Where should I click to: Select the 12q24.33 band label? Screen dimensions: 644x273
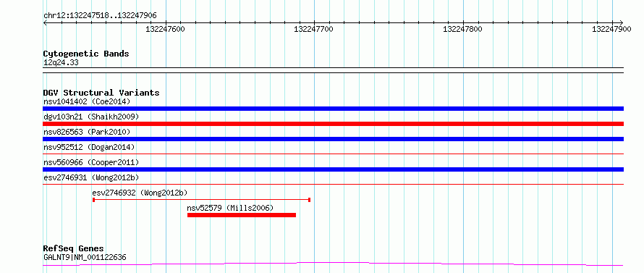tap(61, 63)
